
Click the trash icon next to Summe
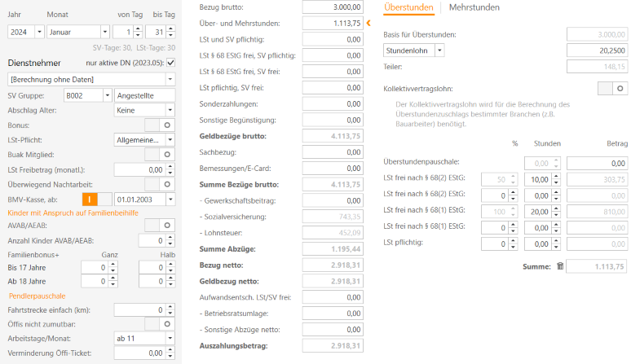pos(559,266)
